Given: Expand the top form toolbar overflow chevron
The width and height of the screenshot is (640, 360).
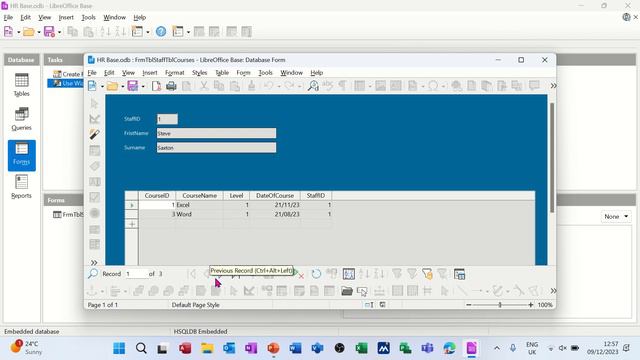Looking at the screenshot, I should pos(553,86).
